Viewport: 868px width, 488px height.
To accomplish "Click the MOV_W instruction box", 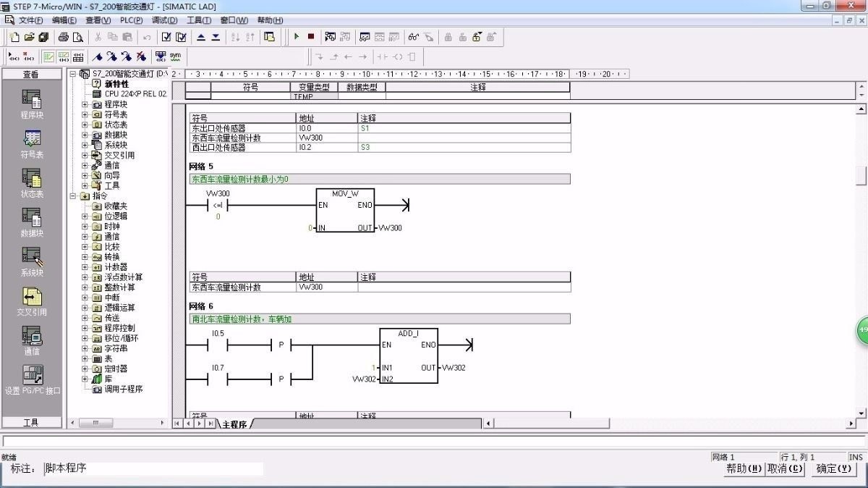I will (345, 211).
